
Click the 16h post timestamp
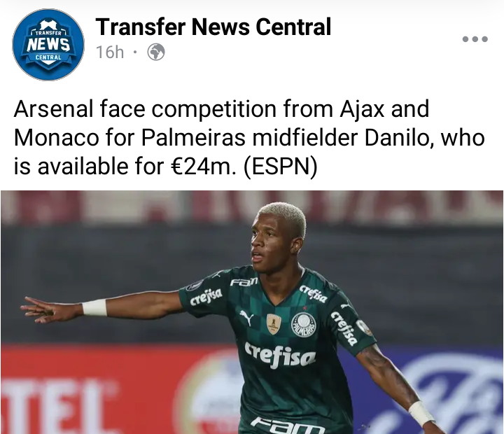tap(110, 52)
